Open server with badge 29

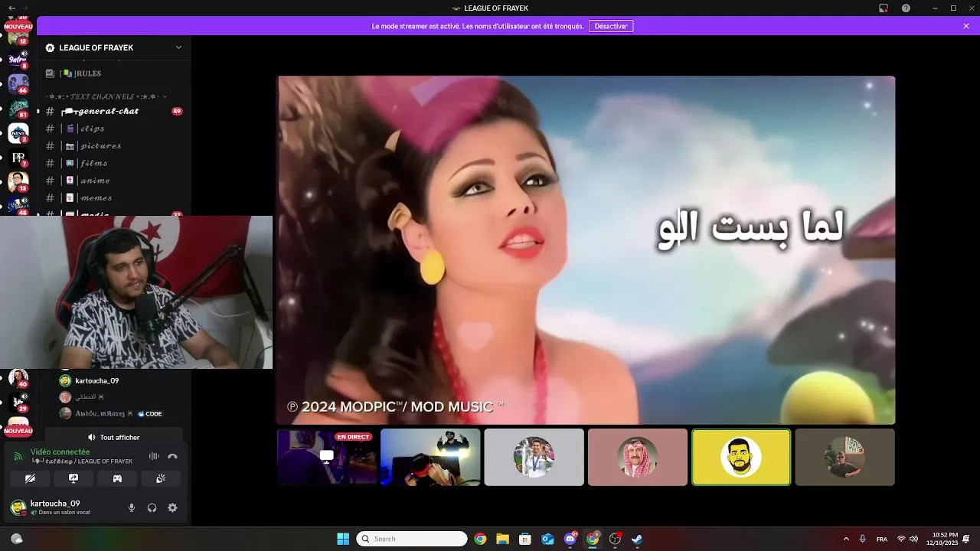click(x=18, y=402)
